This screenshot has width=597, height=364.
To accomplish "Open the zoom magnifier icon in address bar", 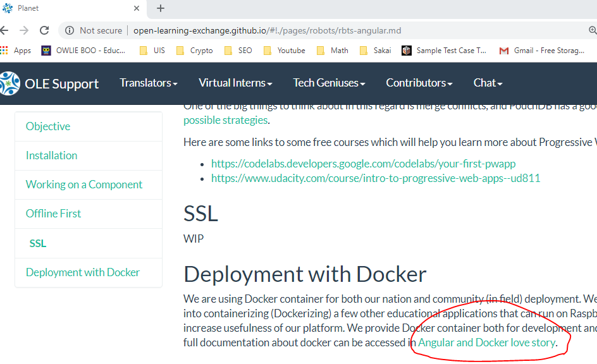I will coord(593,30).
